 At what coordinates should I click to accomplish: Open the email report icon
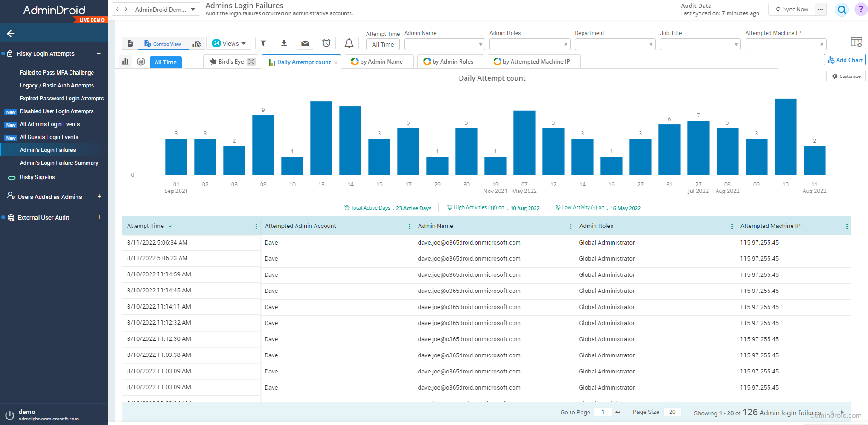tap(305, 43)
